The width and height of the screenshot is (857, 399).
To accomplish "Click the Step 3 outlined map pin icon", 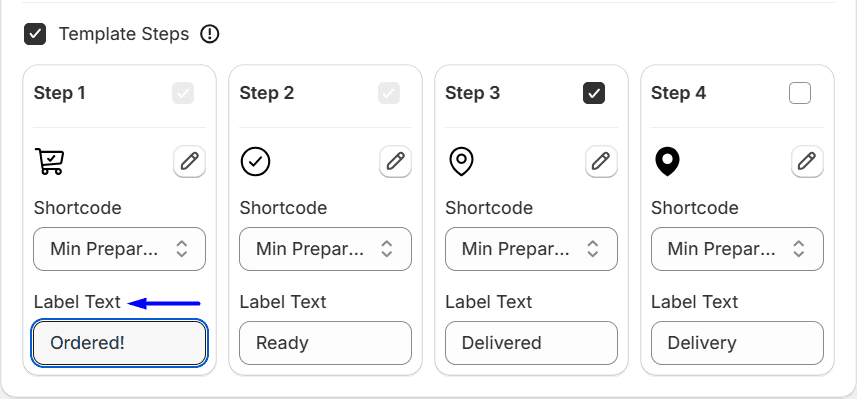I will point(461,162).
